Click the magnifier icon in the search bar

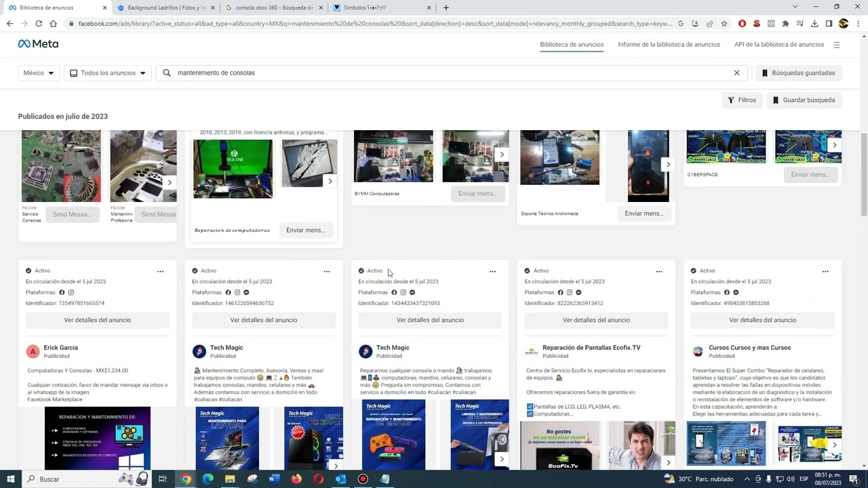(167, 73)
